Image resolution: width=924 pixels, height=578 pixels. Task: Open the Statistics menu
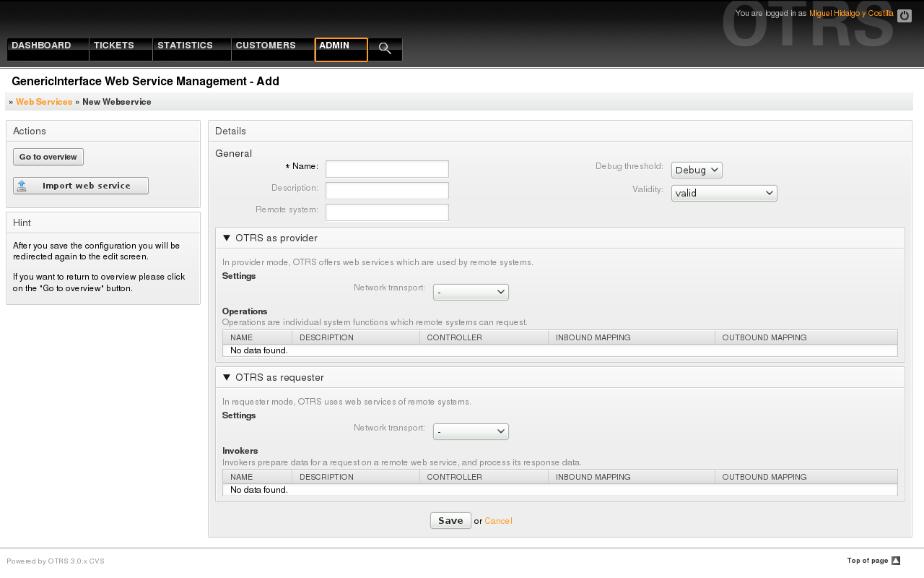pos(186,46)
